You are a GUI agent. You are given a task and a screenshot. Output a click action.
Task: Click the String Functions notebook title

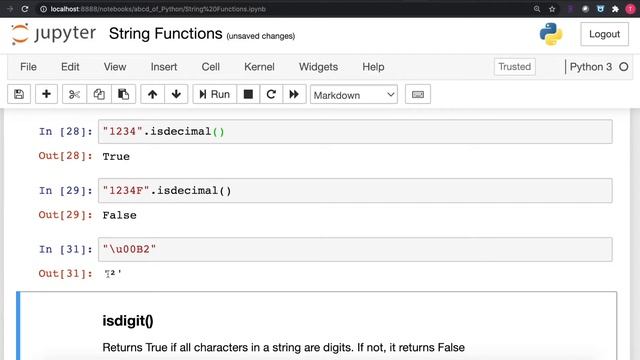[x=166, y=34]
